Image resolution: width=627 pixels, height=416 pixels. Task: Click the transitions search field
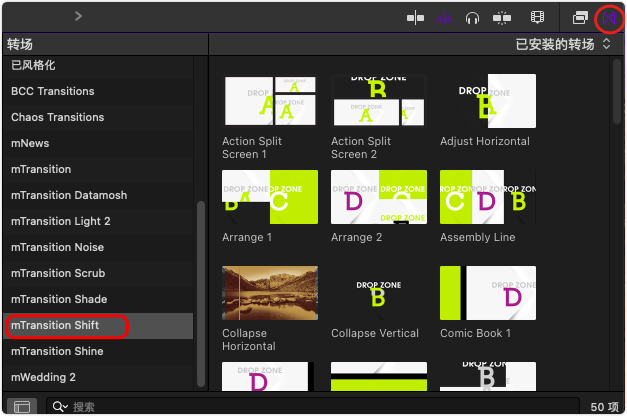pyautogui.click(x=313, y=406)
